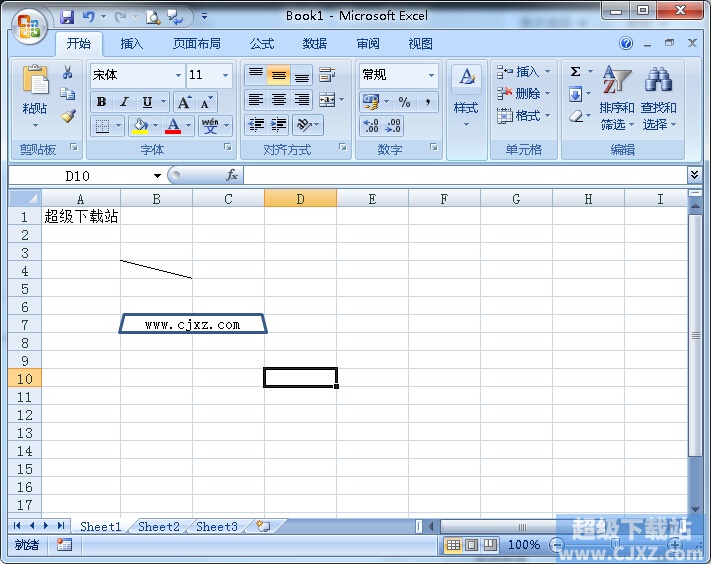Expand the font size dropdown
The image size is (711, 564).
click(x=226, y=75)
